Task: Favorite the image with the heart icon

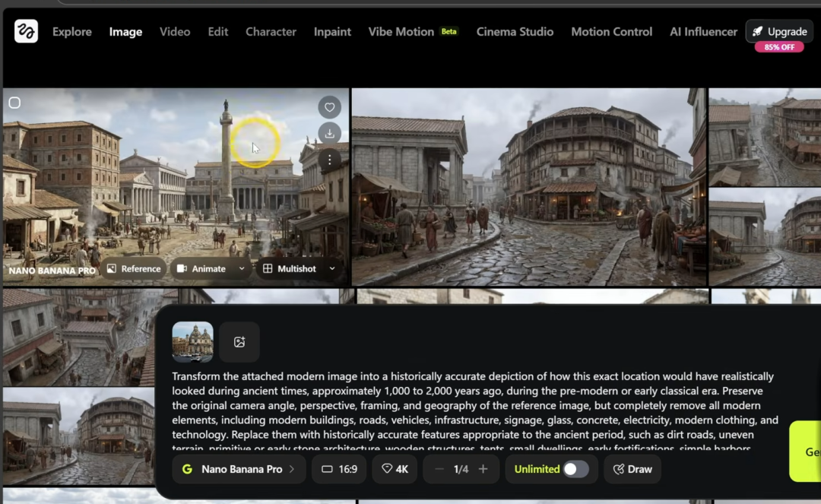Action: (329, 107)
